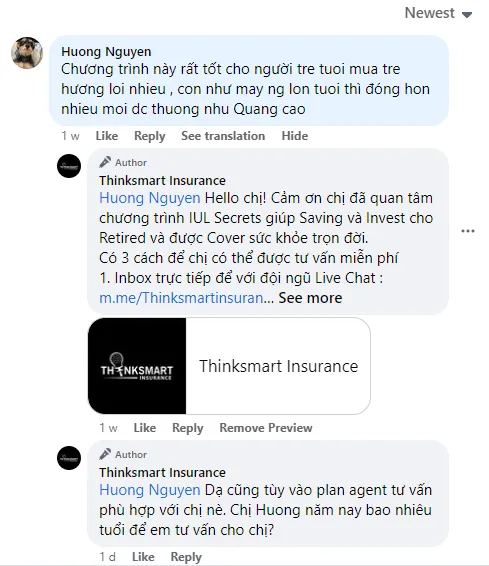
Task: Like Huong Nguyen's comment
Action: point(106,136)
